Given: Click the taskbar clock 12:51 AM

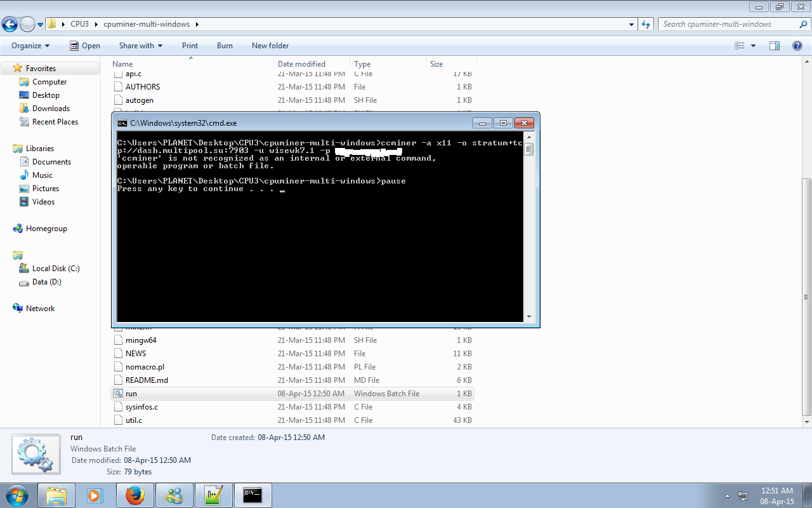Looking at the screenshot, I should coord(777,491).
